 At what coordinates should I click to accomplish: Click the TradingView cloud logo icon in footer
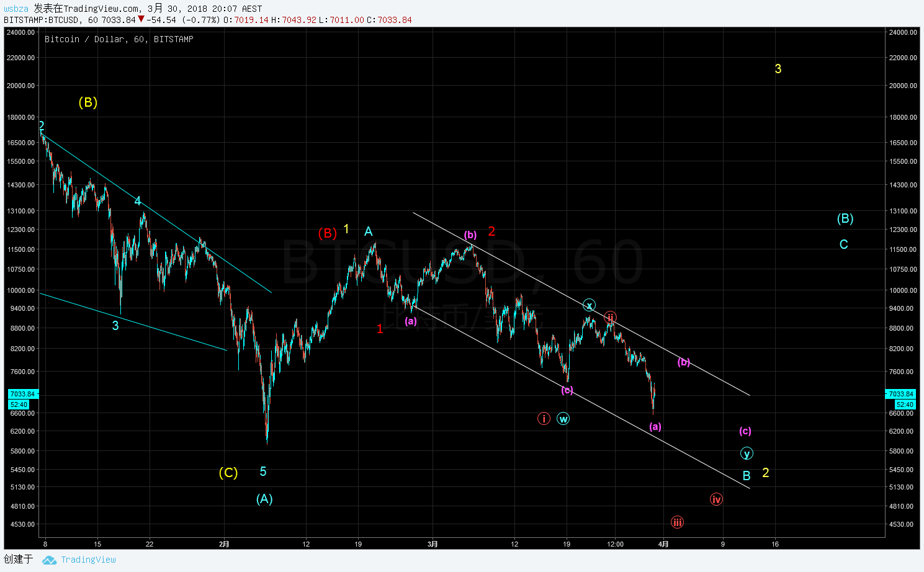click(x=49, y=560)
